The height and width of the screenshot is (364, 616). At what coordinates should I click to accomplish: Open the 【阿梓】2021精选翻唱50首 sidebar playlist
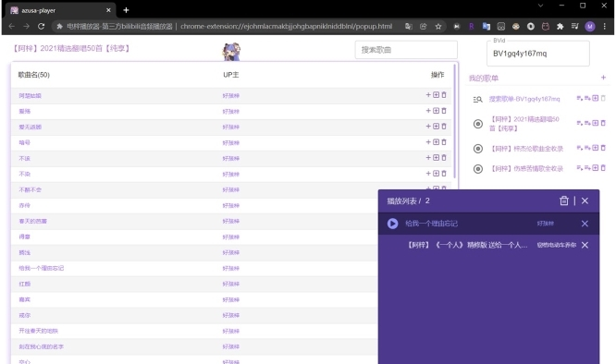[x=524, y=124]
